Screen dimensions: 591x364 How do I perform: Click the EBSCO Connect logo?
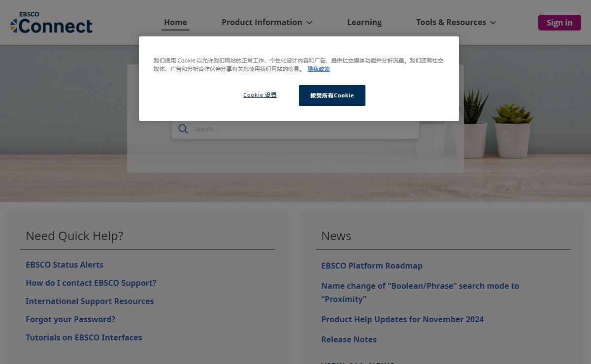51,23
